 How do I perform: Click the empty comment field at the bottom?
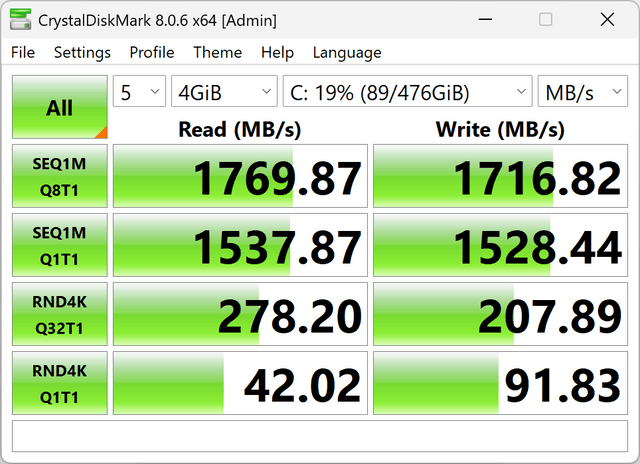[x=320, y=436]
